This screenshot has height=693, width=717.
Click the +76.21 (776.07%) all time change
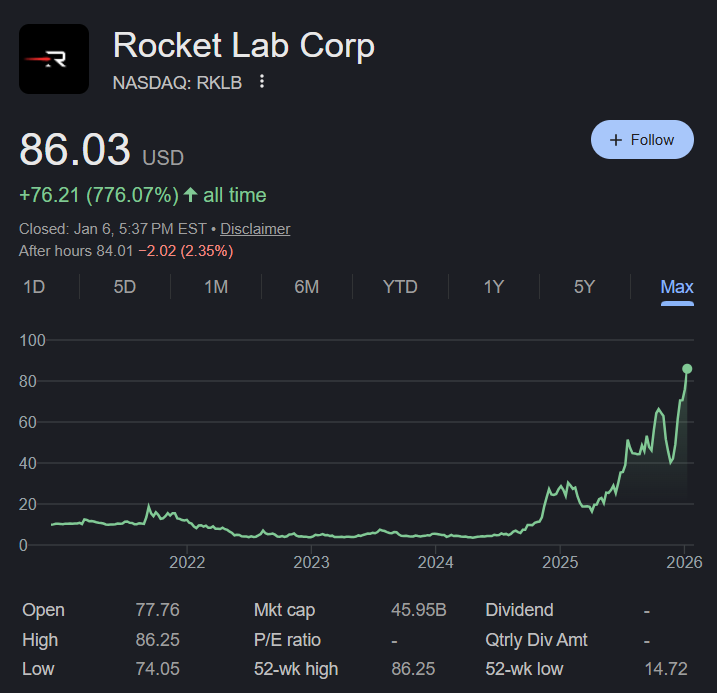pyautogui.click(x=143, y=195)
